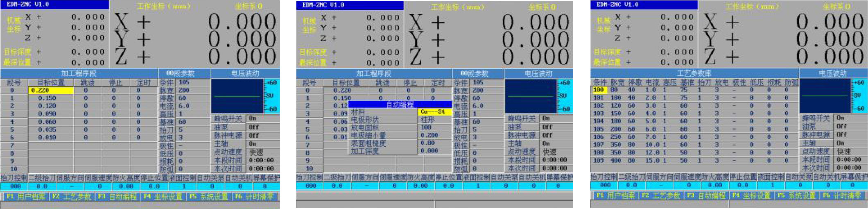Open F4 坐标设置 on the left screen
Viewport: 868px width, 209px height.
coord(162,197)
